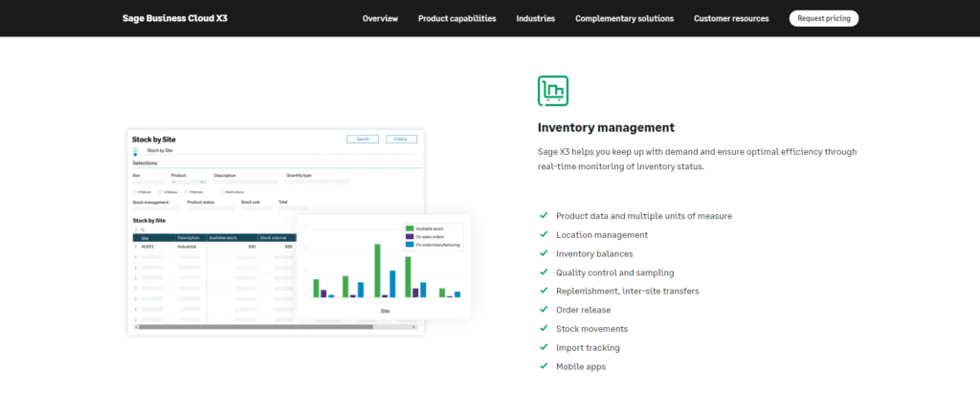
Task: Click the green Available stock legend swatch
Action: [410, 229]
